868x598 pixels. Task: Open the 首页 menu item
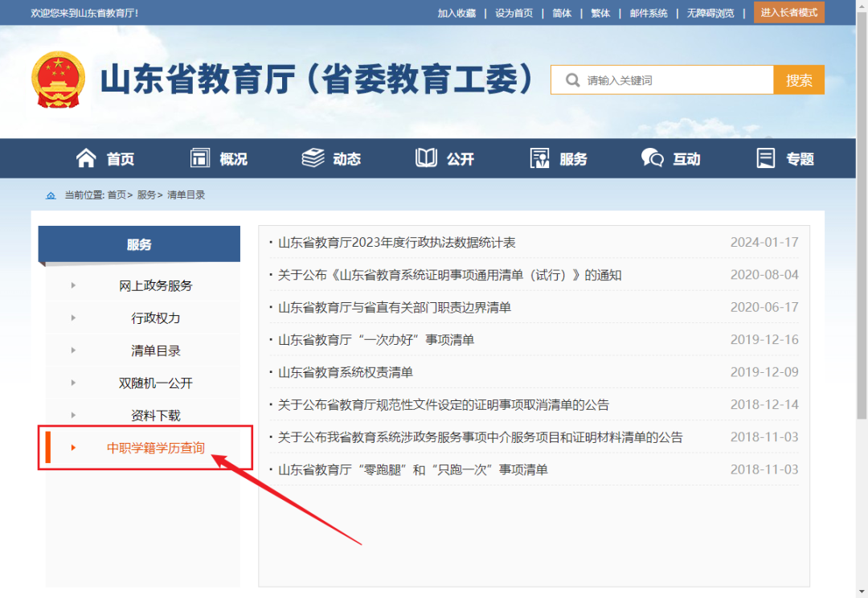[120, 159]
